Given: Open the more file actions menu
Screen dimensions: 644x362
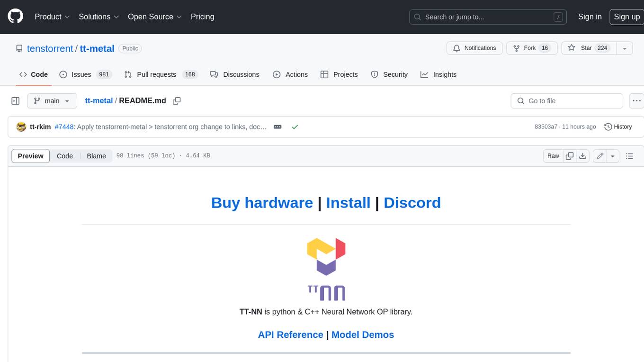Looking at the screenshot, I should pos(636,101).
